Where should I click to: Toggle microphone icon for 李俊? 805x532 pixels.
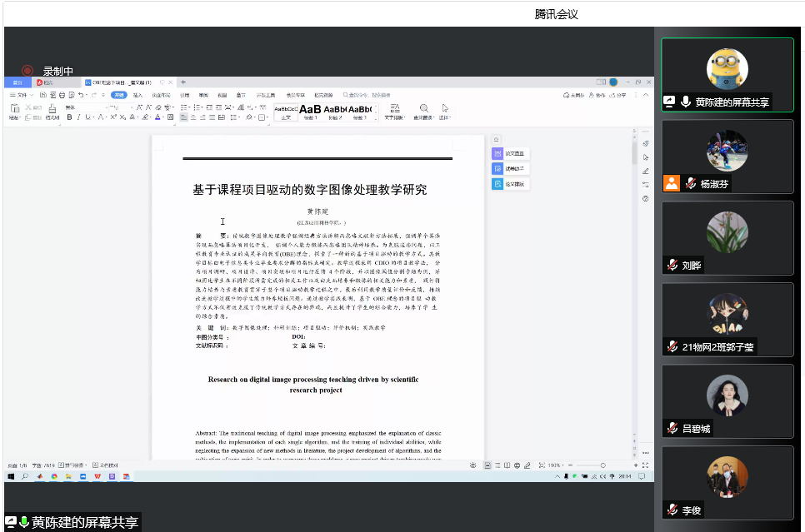click(x=672, y=509)
